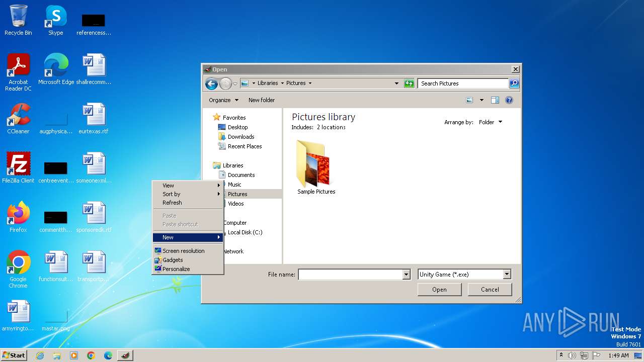
Task: Expand view options arrow next to view icon
Action: click(481, 100)
